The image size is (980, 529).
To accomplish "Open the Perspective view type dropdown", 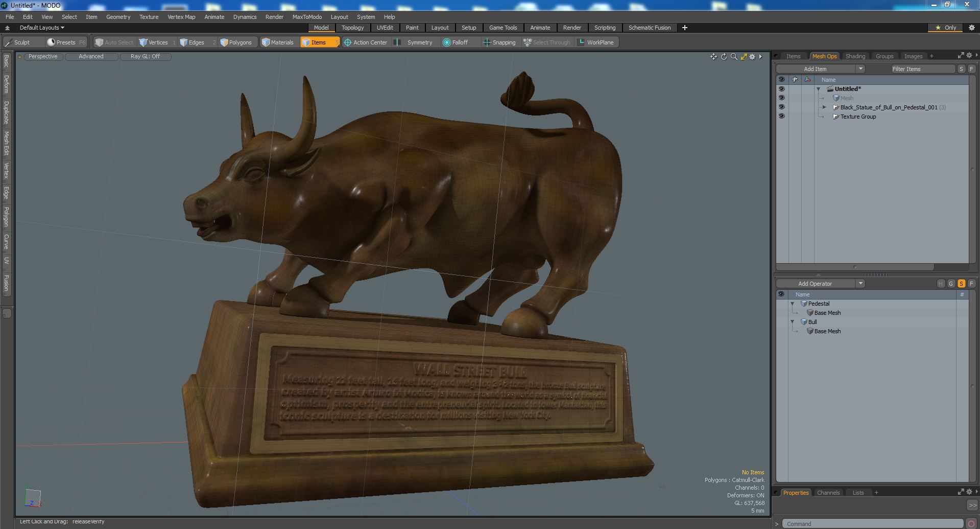I will pyautogui.click(x=43, y=57).
